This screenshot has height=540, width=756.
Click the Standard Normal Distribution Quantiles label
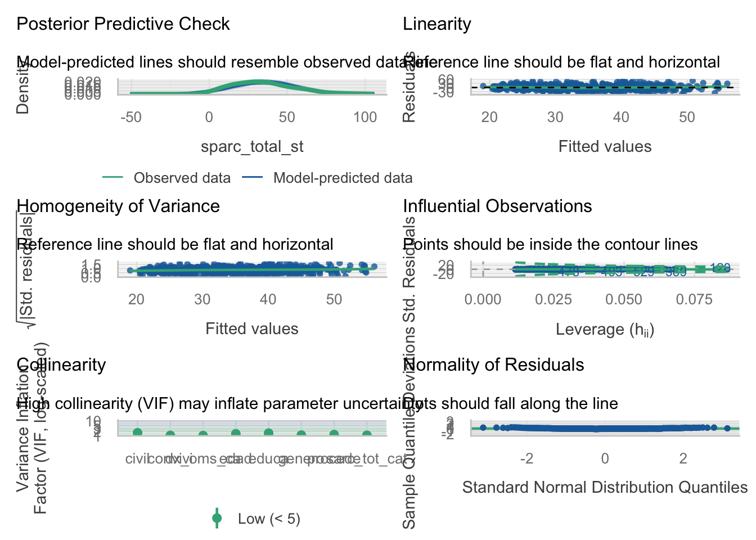[x=605, y=487]
